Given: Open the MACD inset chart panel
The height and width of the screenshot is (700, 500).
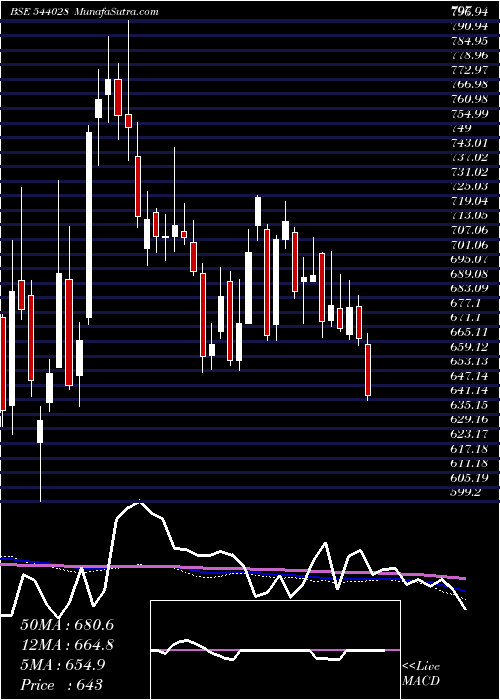Looking at the screenshot, I should pos(275,650).
